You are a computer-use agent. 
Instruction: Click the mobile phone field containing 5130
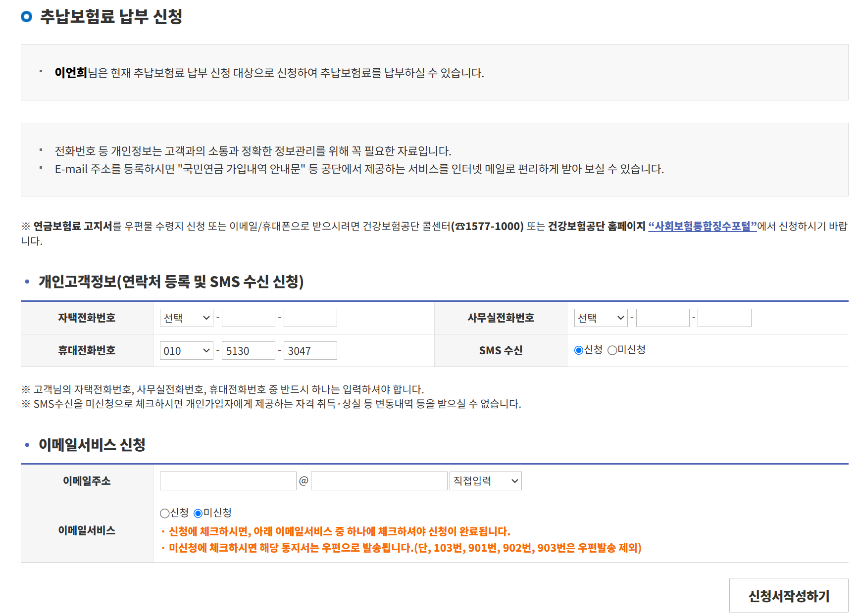coord(248,350)
